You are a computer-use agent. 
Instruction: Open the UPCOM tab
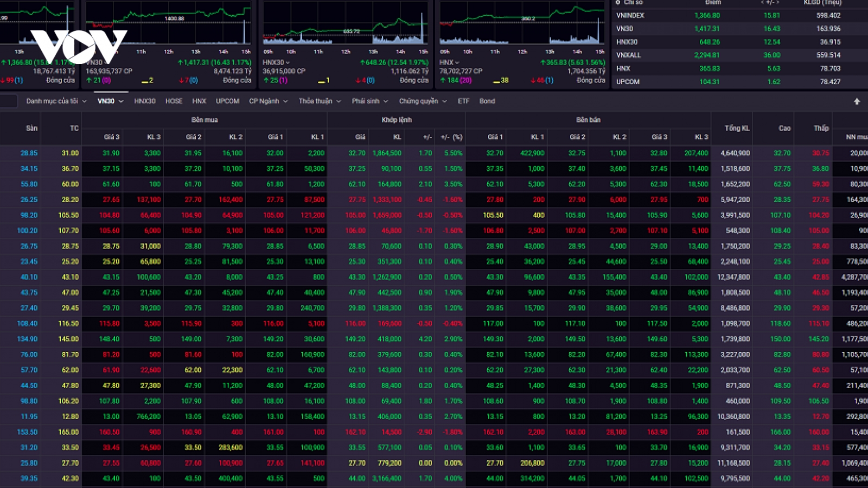227,101
